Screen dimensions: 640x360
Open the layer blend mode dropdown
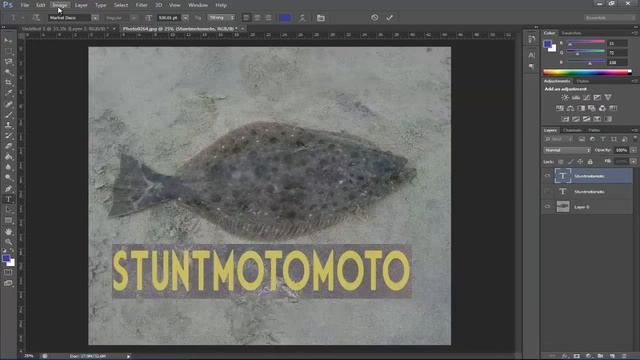(x=567, y=150)
